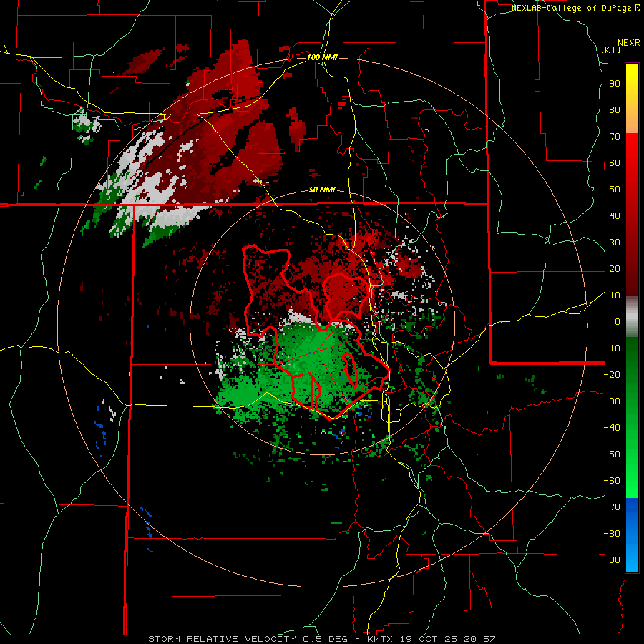Viewport: 644px width, 644px height.
Task: Click the 50 NMI range ring label
Action: pyautogui.click(x=322, y=190)
